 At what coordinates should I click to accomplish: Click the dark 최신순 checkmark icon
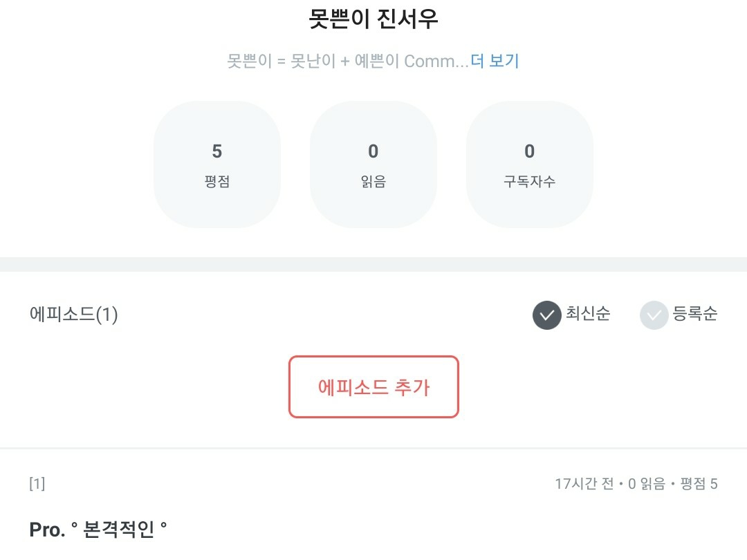pos(546,315)
